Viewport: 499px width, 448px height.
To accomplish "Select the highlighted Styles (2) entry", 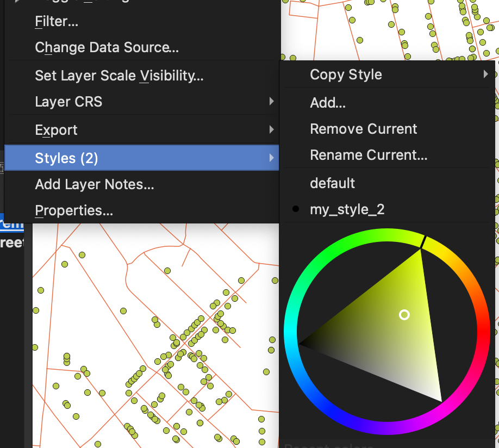I will pyautogui.click(x=66, y=158).
